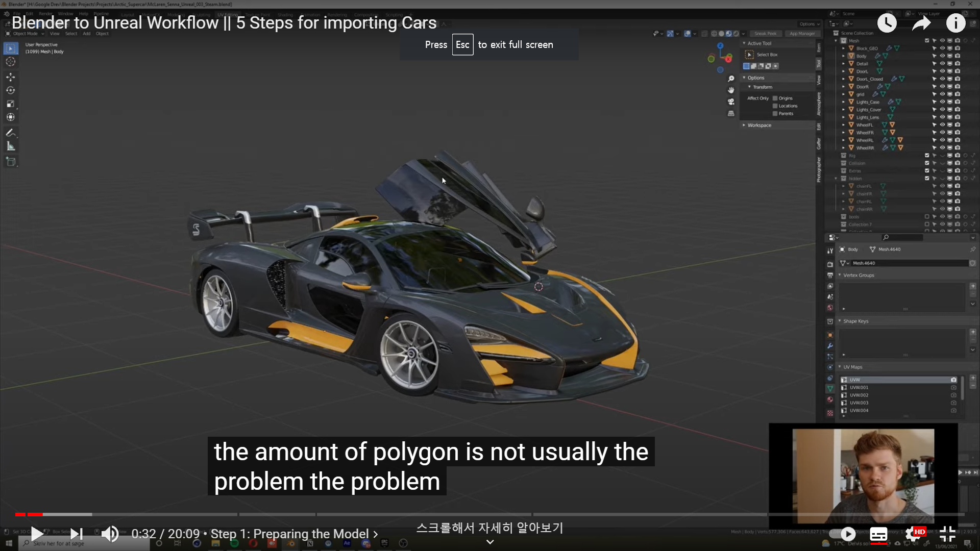Toggle subtitles closed captions button
The height and width of the screenshot is (551, 980).
878,534
